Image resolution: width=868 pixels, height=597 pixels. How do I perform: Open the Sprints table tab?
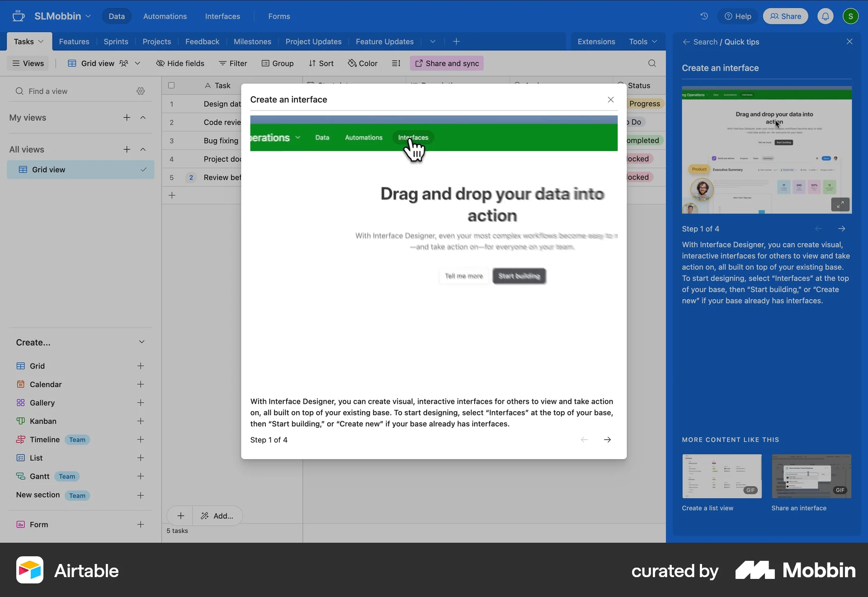click(x=115, y=42)
